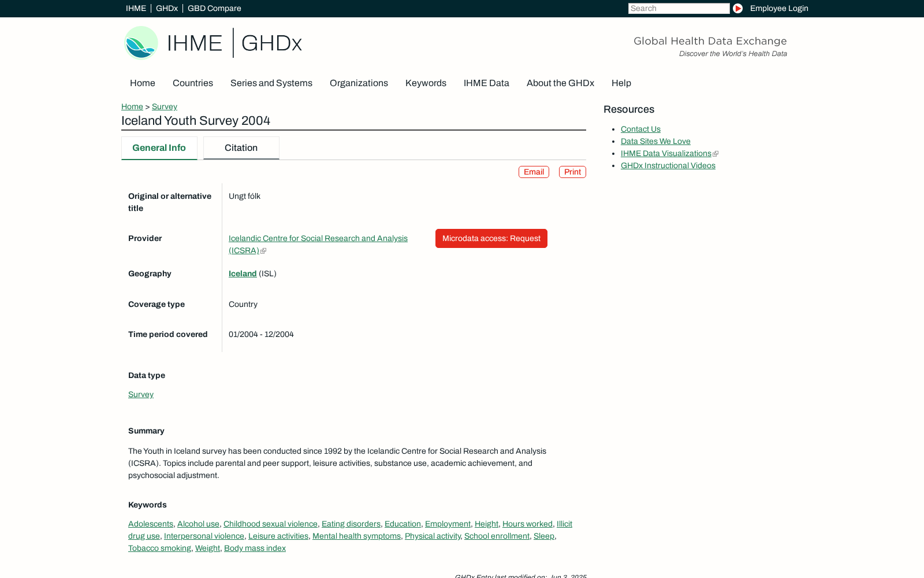
Task: Focus the Search input field
Action: (x=679, y=8)
